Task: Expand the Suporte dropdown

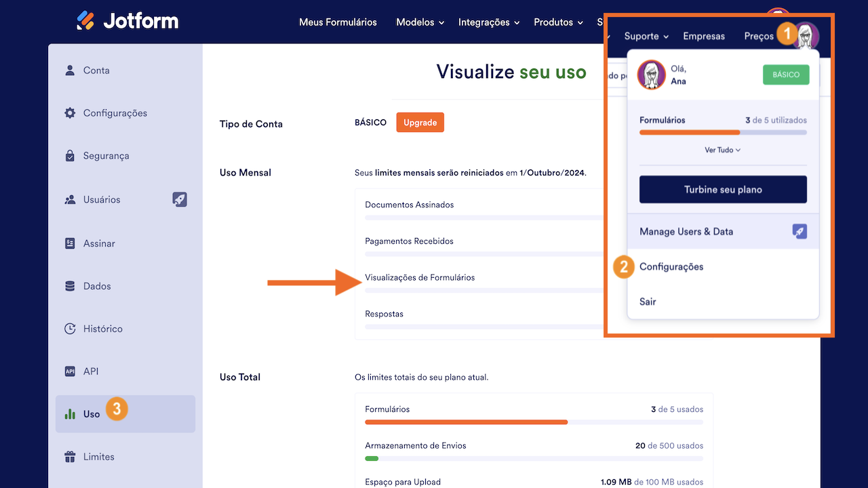Action: coord(647,36)
